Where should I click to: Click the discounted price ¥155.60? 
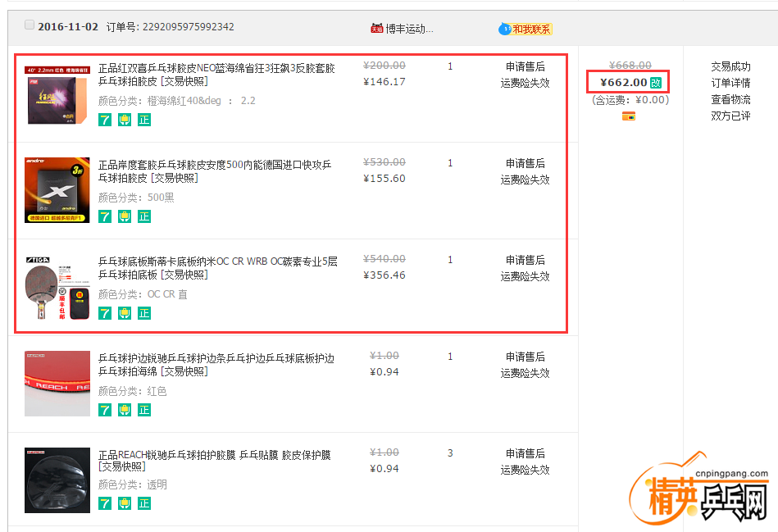pyautogui.click(x=384, y=178)
